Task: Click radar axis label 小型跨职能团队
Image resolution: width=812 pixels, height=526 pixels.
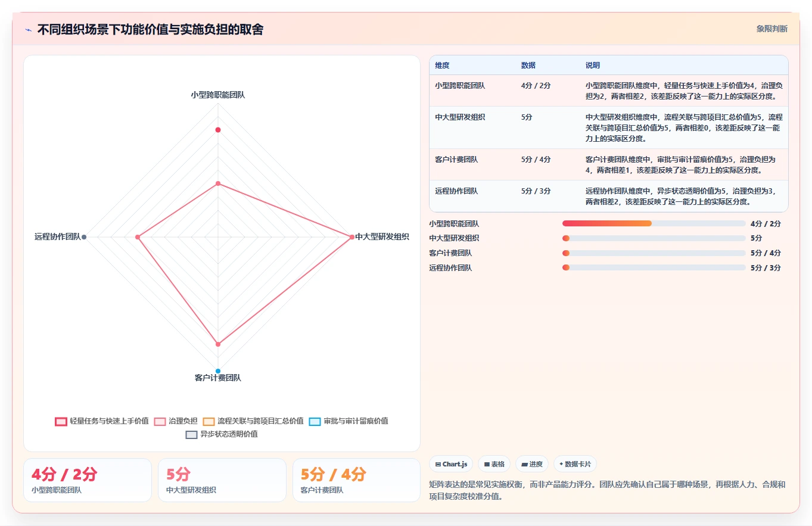Action: click(x=218, y=95)
